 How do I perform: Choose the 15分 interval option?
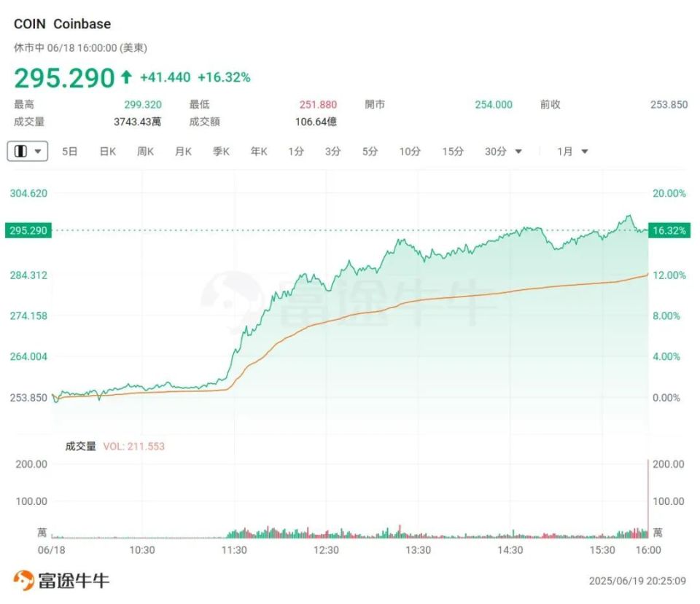452,152
